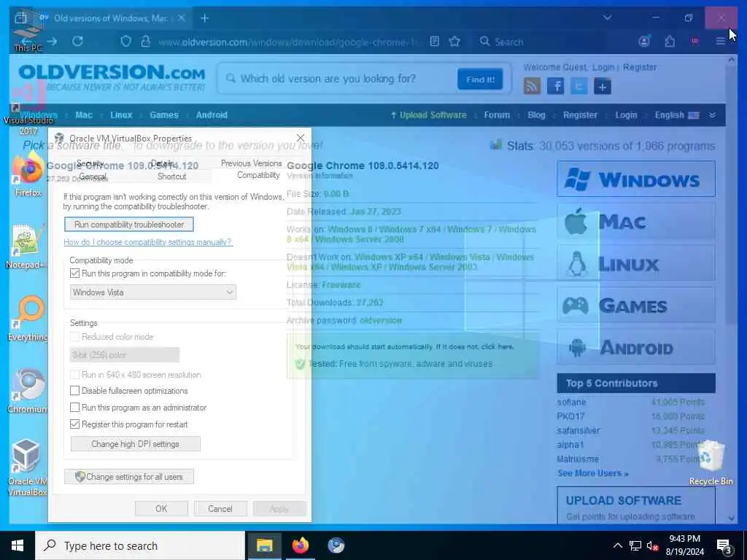The image size is (747, 560).
Task: Open the Windows Vista compatibility dropdown
Action: [153, 292]
